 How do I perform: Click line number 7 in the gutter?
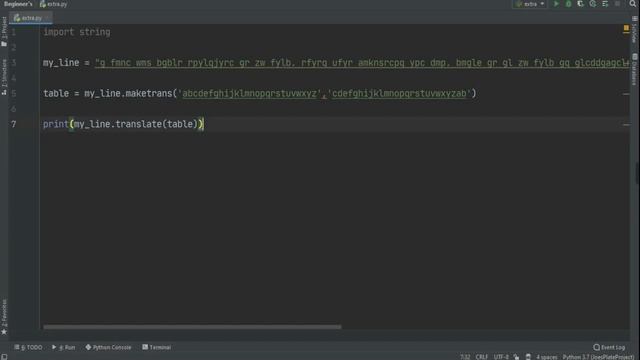coord(14,124)
